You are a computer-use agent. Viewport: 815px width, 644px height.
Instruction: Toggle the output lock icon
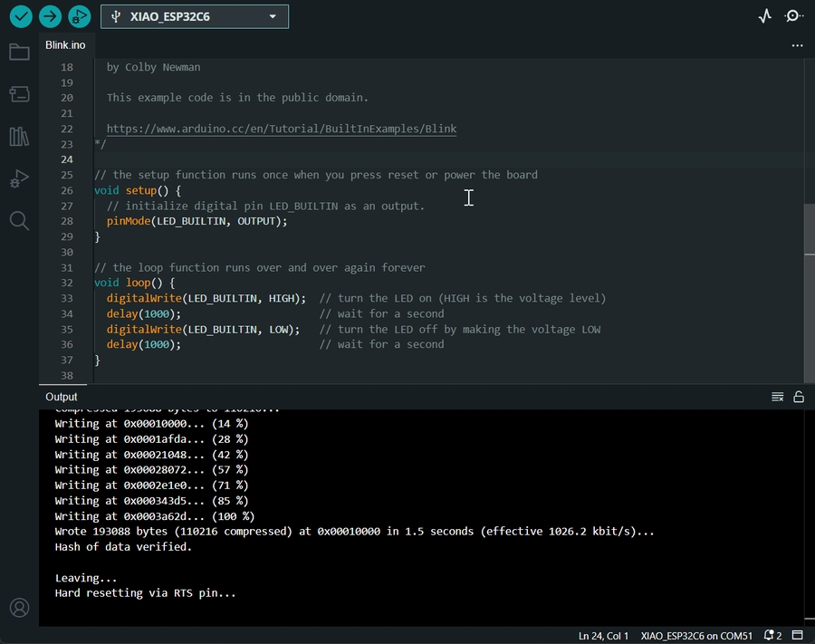point(799,397)
